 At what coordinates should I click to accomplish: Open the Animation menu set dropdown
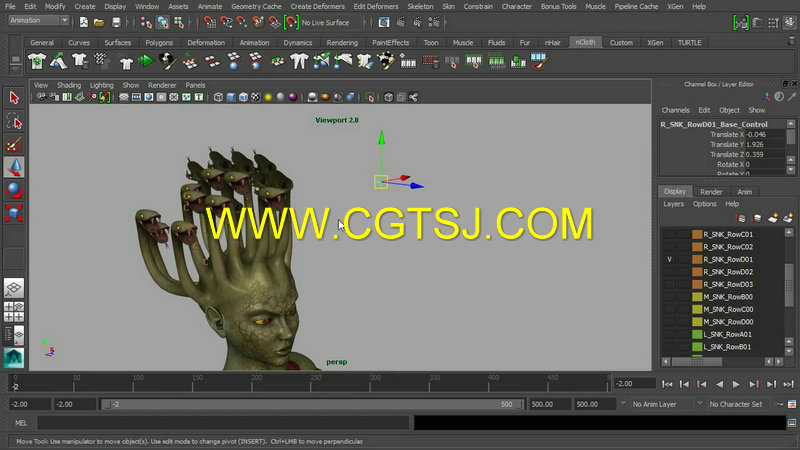tap(39, 20)
